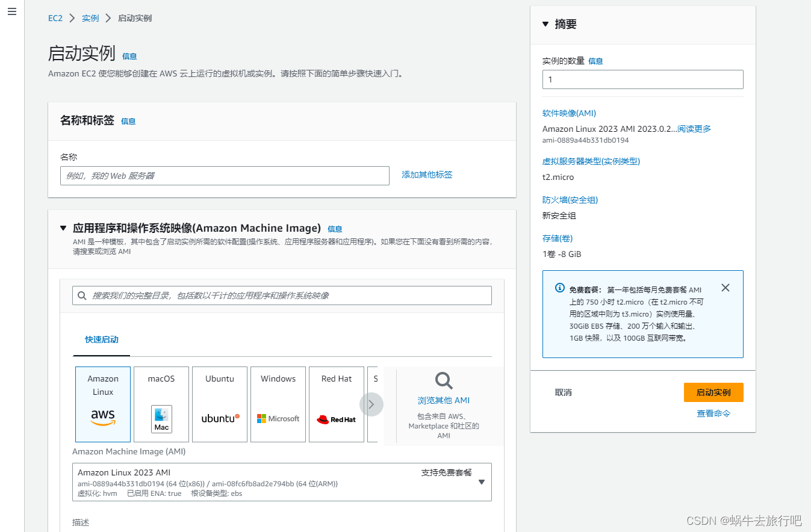Click 阅读更多 link in summary
Image resolution: width=811 pixels, height=532 pixels.
(694, 129)
